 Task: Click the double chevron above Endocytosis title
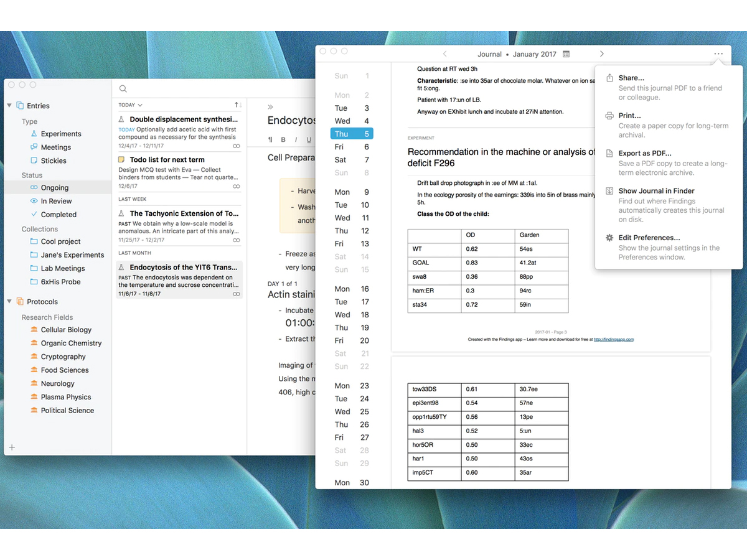[x=271, y=107]
